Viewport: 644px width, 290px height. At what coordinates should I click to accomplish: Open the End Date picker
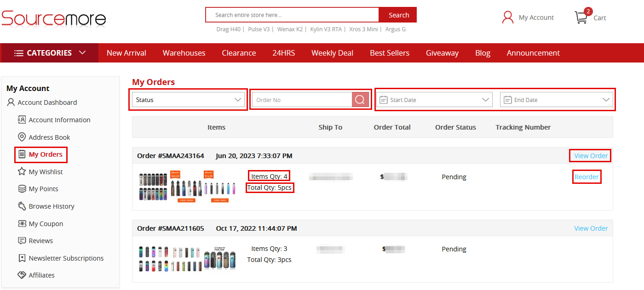click(x=556, y=100)
